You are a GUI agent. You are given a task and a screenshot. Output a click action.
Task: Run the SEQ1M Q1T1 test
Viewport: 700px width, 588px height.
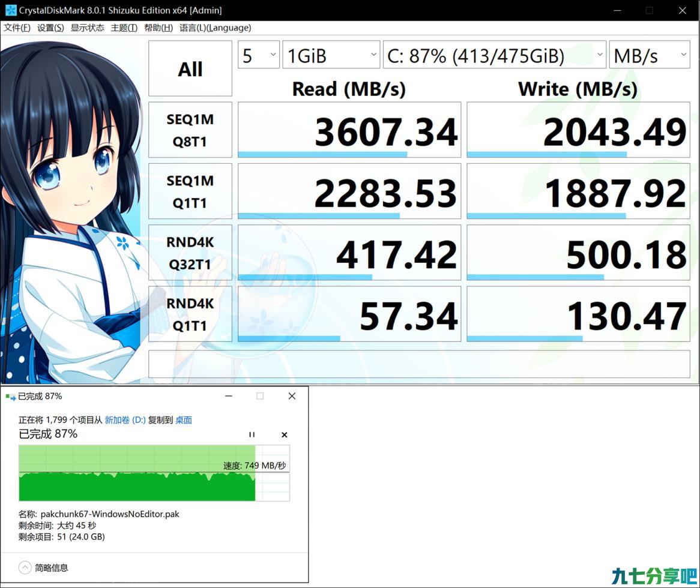190,191
